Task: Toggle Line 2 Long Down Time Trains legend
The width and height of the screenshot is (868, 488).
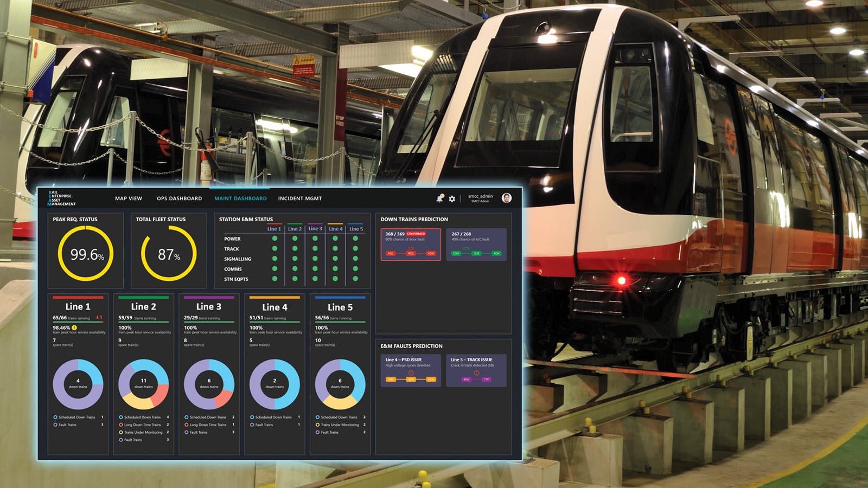Action: tap(142, 425)
